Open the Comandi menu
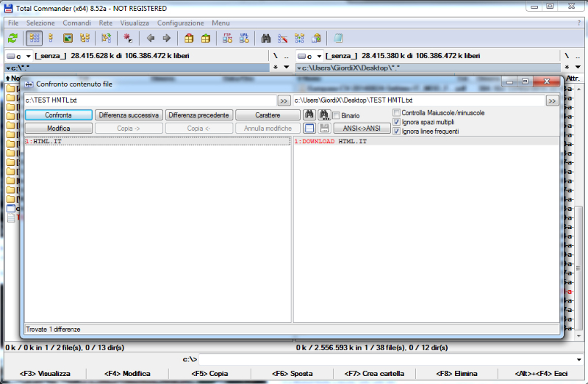The image size is (588, 384). [x=76, y=23]
